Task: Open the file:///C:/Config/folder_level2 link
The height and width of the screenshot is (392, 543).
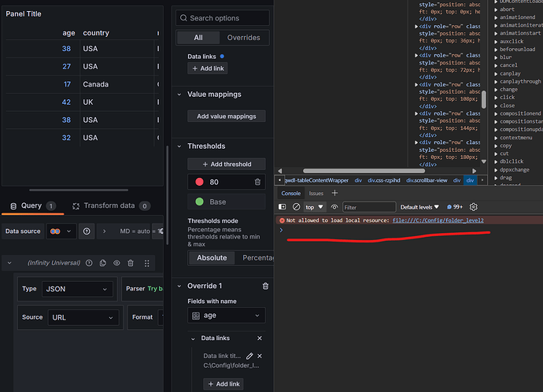Action: tap(438, 220)
